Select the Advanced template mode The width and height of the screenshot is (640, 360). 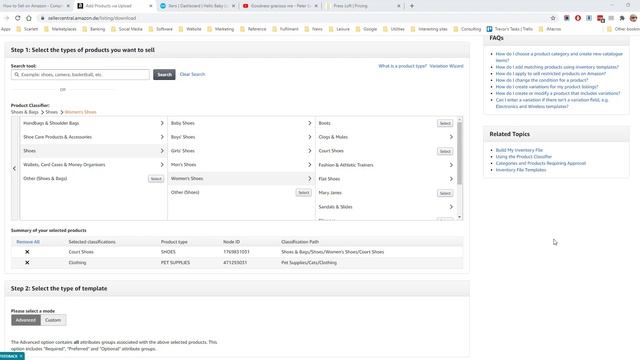pyautogui.click(x=26, y=320)
